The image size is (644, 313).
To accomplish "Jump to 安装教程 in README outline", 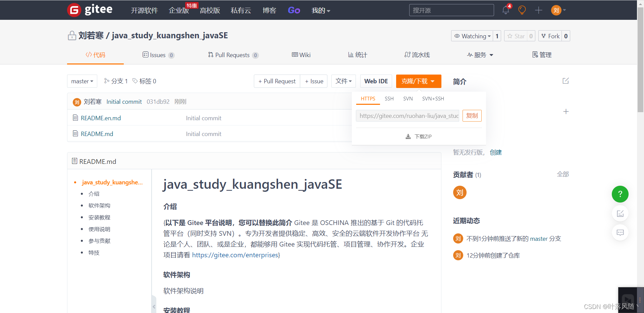I will (99, 217).
